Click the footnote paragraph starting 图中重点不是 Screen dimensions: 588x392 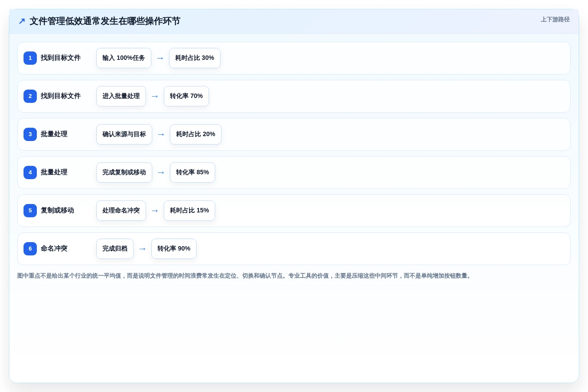coord(245,276)
